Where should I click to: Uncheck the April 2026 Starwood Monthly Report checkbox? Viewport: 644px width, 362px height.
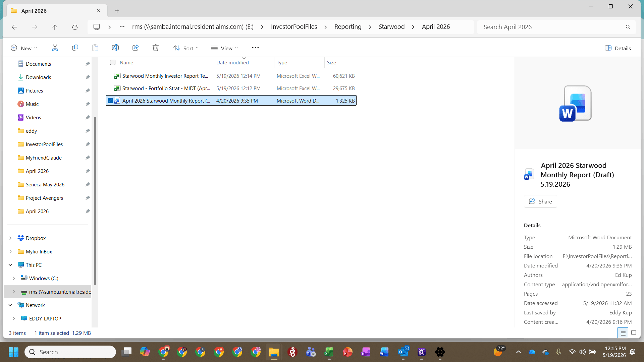[x=110, y=101]
